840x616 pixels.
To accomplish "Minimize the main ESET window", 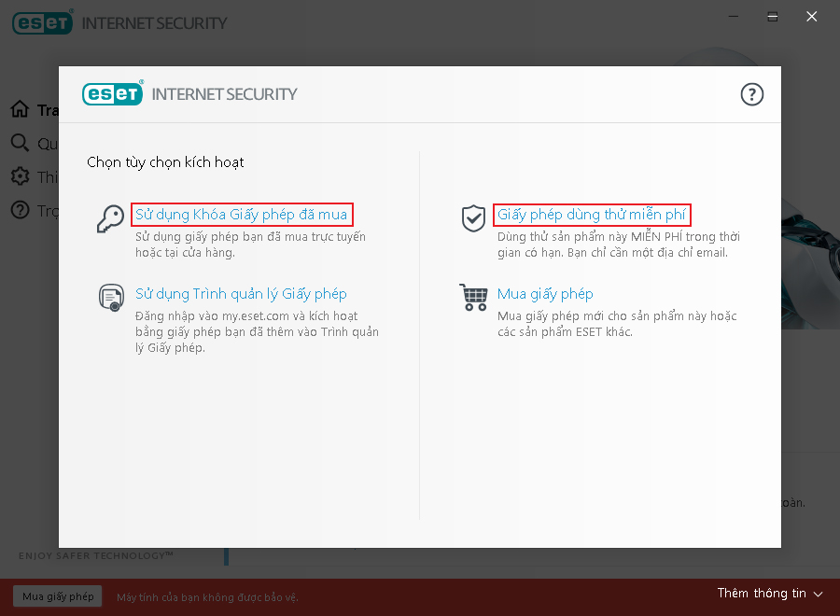I will click(734, 17).
